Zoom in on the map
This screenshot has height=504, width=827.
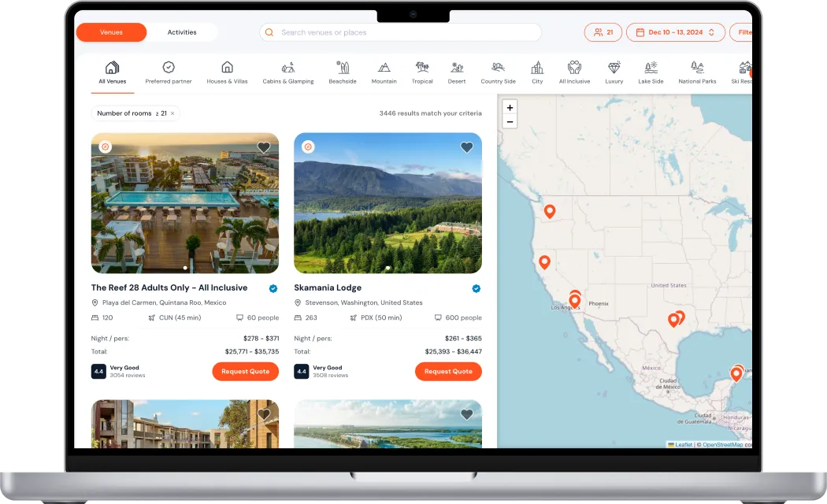510,108
